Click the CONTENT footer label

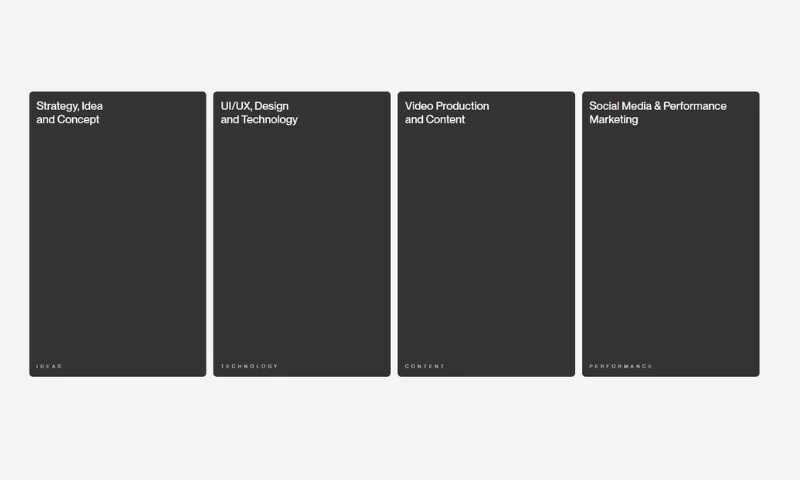(x=425, y=366)
